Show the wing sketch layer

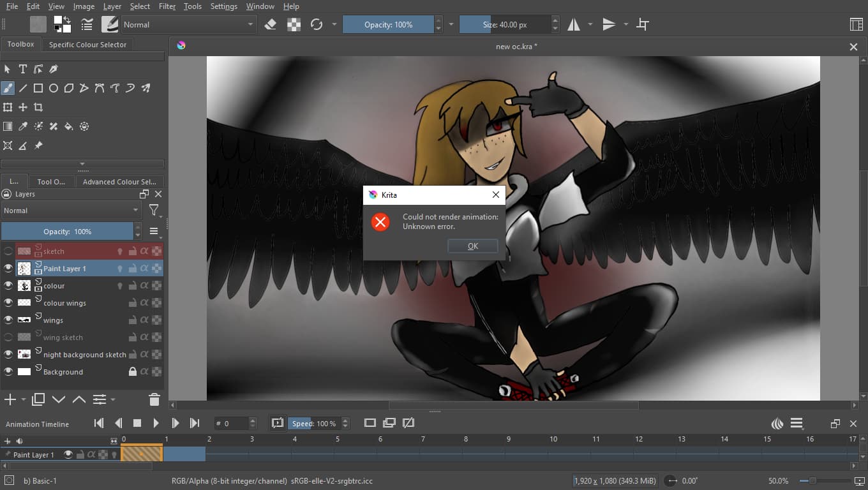coord(8,338)
